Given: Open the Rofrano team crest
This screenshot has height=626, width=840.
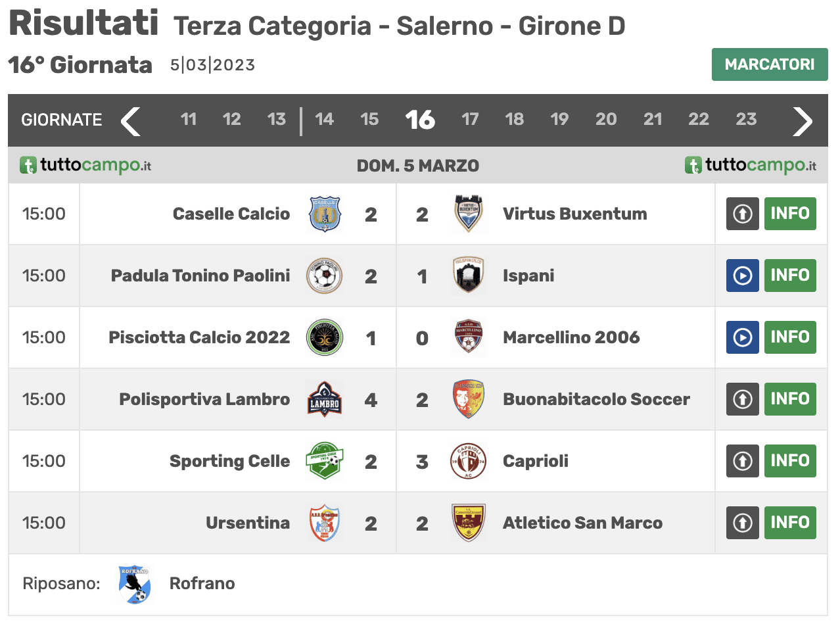Looking at the screenshot, I should (x=135, y=584).
